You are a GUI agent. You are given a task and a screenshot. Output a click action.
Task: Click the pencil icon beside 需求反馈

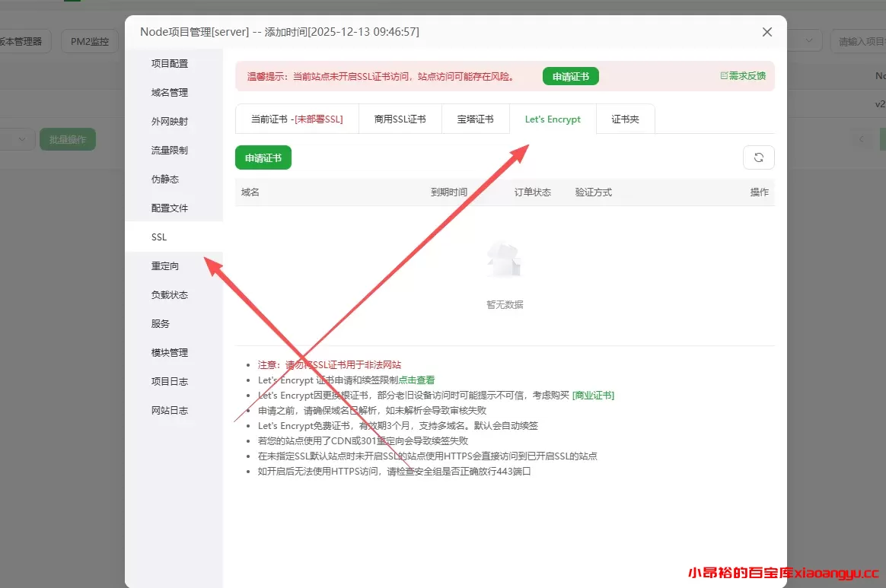[723, 75]
